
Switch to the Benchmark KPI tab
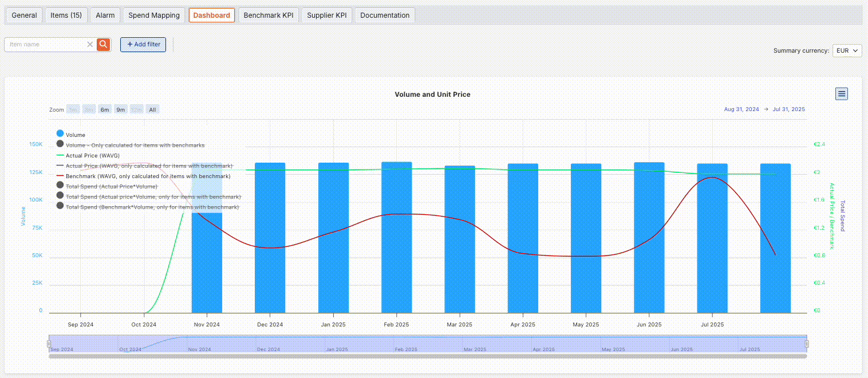click(268, 15)
